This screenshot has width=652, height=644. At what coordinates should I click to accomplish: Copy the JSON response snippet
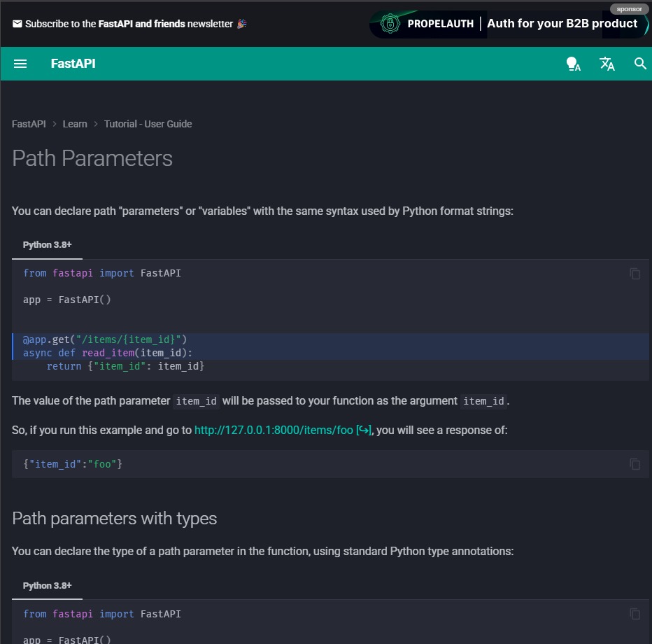[635, 464]
